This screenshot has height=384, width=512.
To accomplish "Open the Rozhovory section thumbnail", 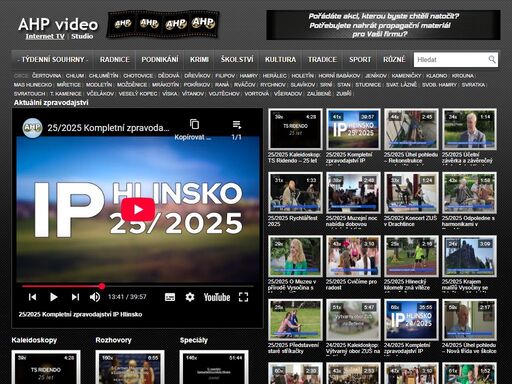I will click(x=130, y=367).
